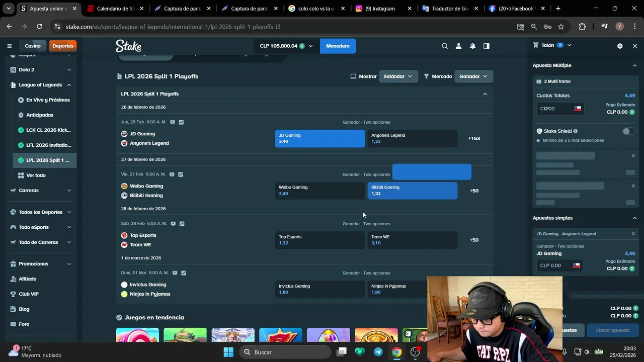Open statistics icon for Invictus Gaming match
Screen dimensions: 644x362
183,273
